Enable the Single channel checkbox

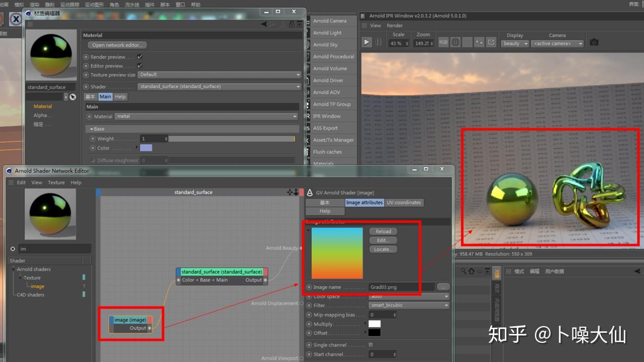370,345
